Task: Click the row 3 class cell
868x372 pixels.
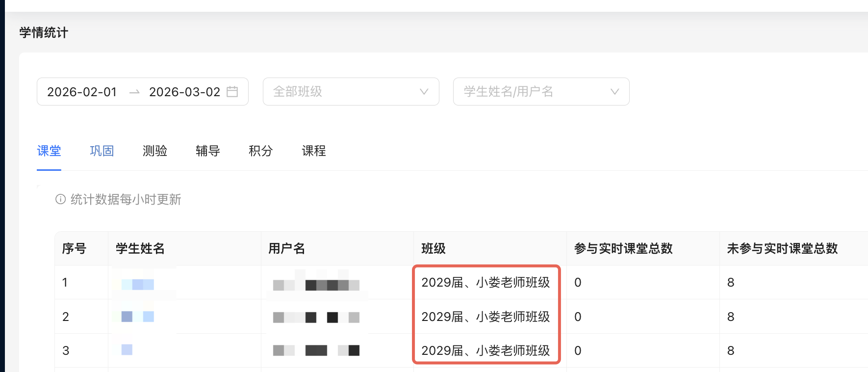Action: (x=485, y=350)
